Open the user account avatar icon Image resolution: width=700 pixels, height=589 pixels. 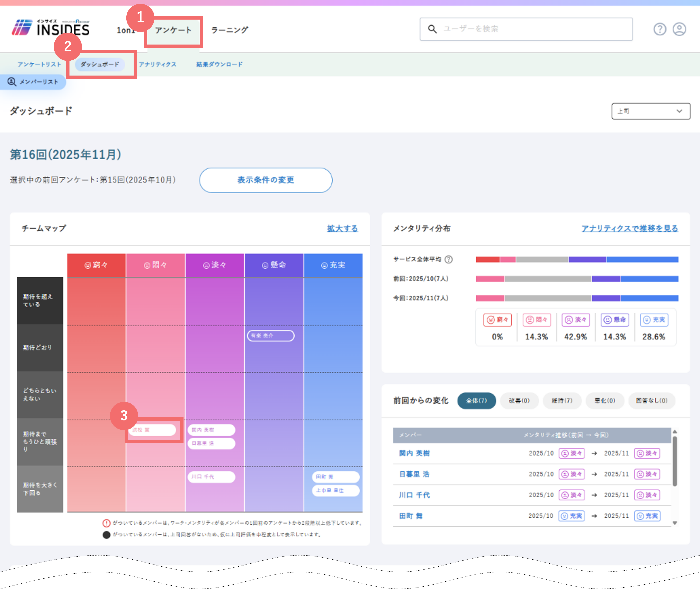[679, 29]
